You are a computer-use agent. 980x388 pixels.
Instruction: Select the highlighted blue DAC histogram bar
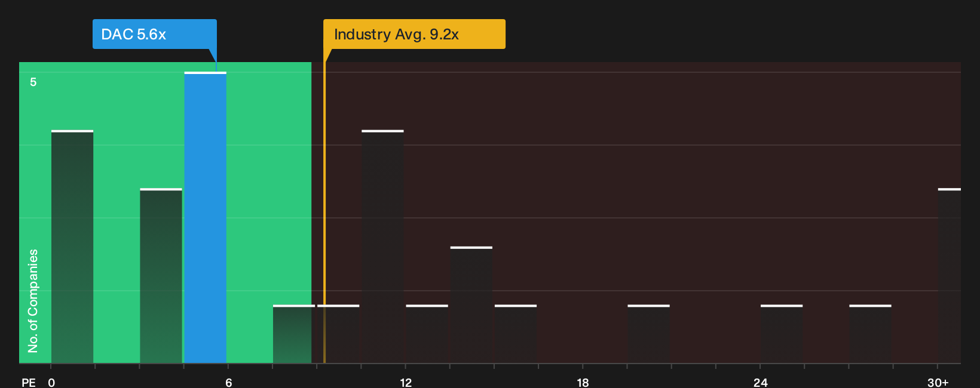click(x=205, y=217)
